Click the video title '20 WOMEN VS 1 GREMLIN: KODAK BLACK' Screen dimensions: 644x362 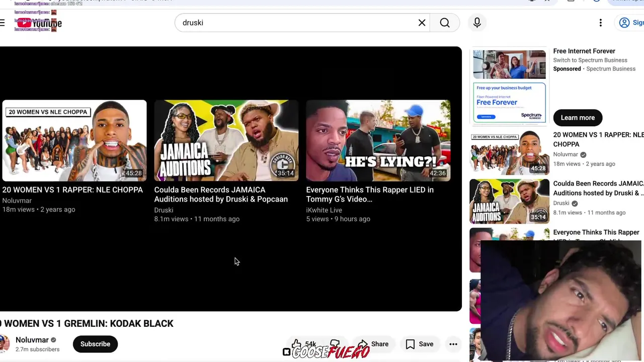point(87,323)
